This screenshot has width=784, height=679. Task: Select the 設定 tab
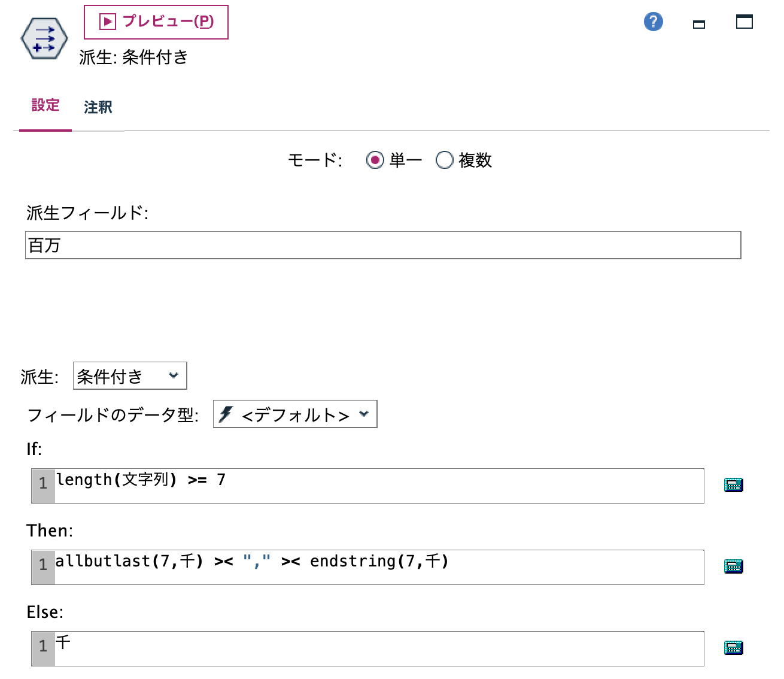(x=45, y=105)
